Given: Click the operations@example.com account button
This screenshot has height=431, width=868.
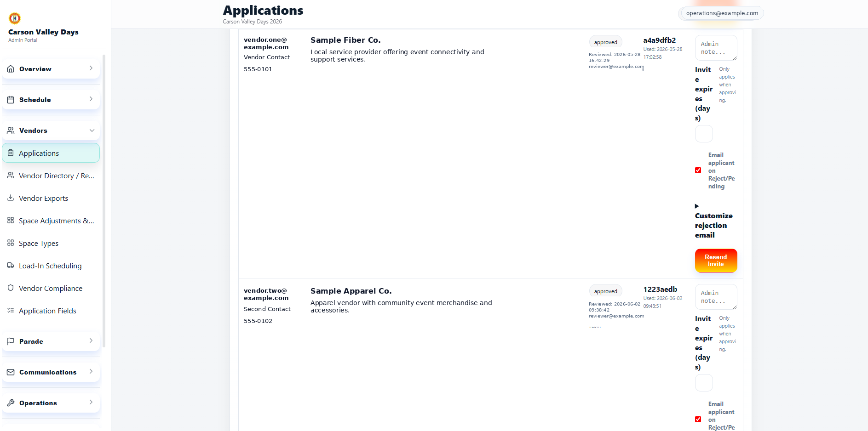Looking at the screenshot, I should point(722,13).
